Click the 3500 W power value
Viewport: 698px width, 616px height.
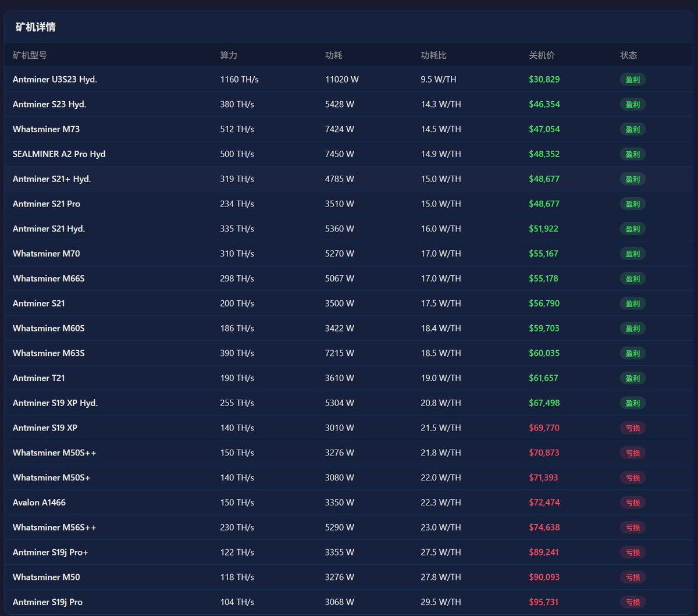pyautogui.click(x=340, y=304)
